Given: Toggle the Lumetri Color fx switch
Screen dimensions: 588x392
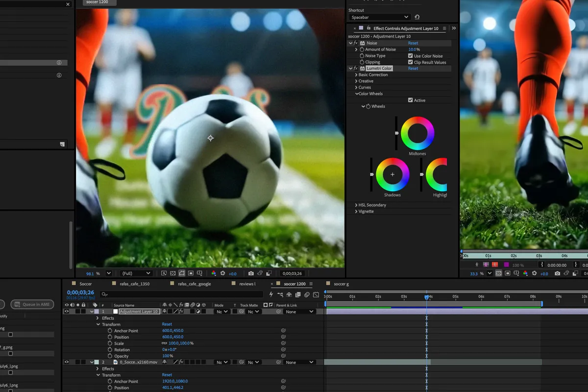Looking at the screenshot, I should [356, 69].
